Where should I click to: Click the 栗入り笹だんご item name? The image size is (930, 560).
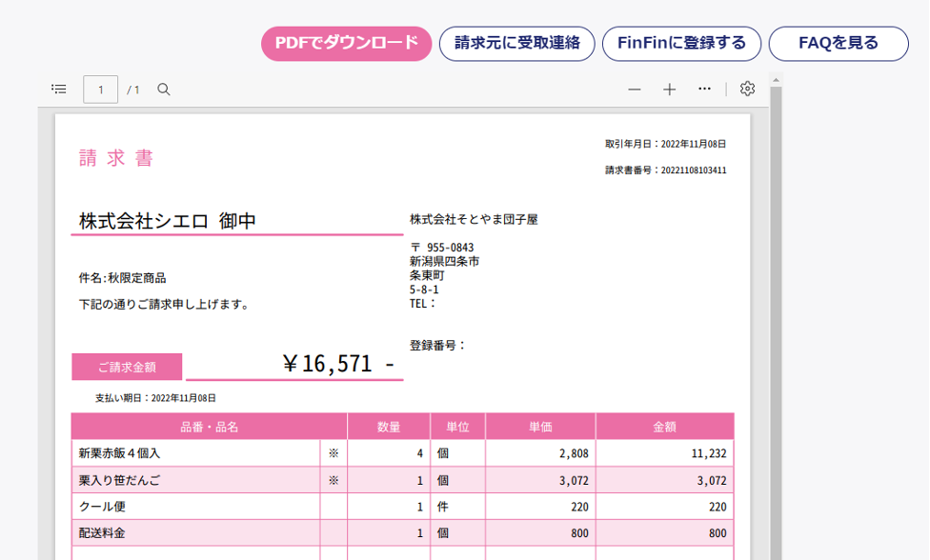119,480
